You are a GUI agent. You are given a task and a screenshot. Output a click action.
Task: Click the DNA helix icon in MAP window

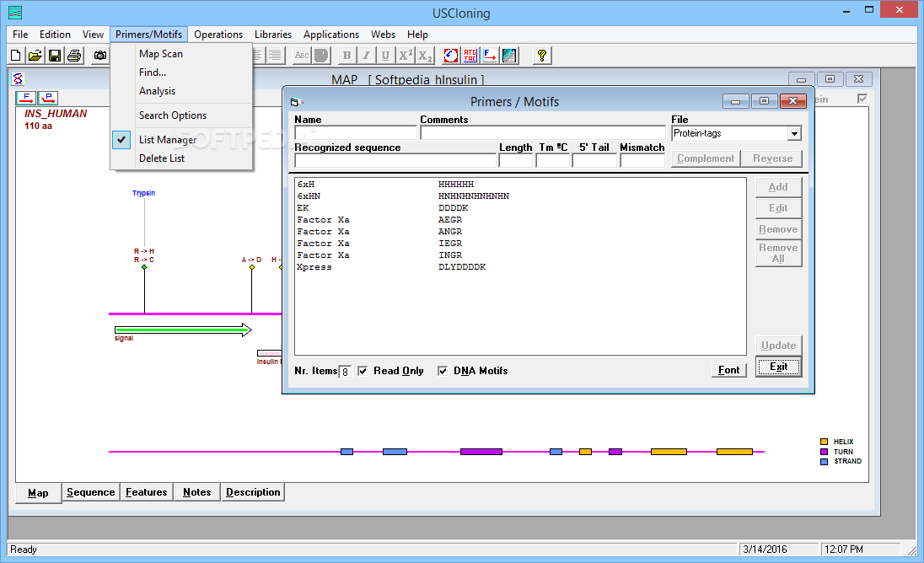[x=18, y=79]
